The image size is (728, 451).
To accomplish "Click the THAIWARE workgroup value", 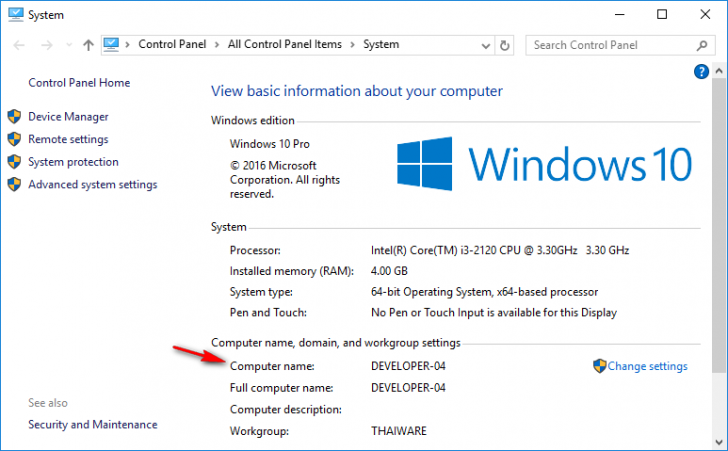I will (398, 431).
